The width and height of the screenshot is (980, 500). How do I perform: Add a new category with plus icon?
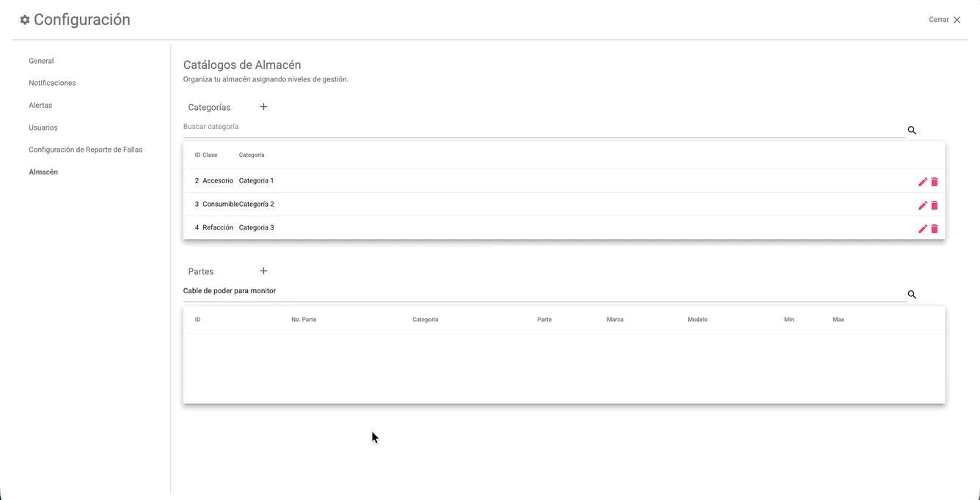pos(263,107)
